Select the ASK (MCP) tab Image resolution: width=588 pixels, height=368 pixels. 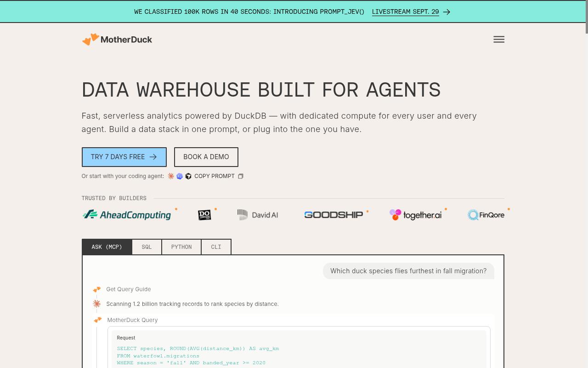pyautogui.click(x=107, y=247)
